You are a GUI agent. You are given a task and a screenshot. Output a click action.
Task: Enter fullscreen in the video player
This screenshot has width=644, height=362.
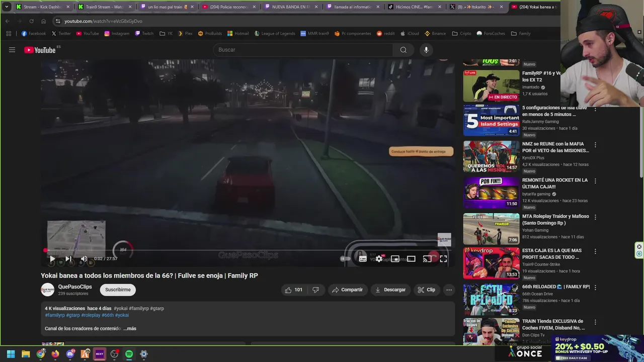tap(443, 259)
